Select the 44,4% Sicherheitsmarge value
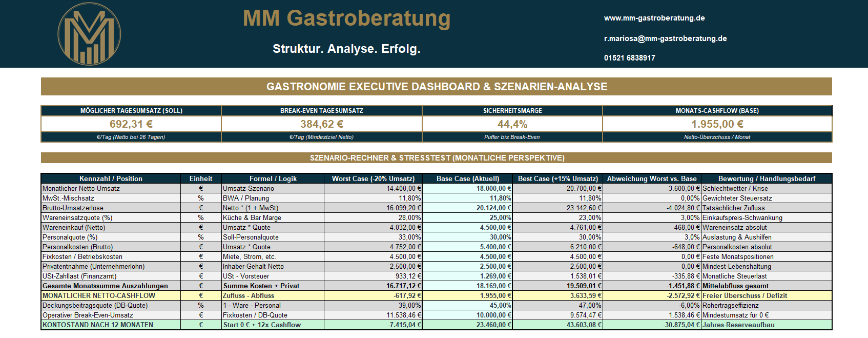This screenshot has height=338, width=868. tap(512, 124)
